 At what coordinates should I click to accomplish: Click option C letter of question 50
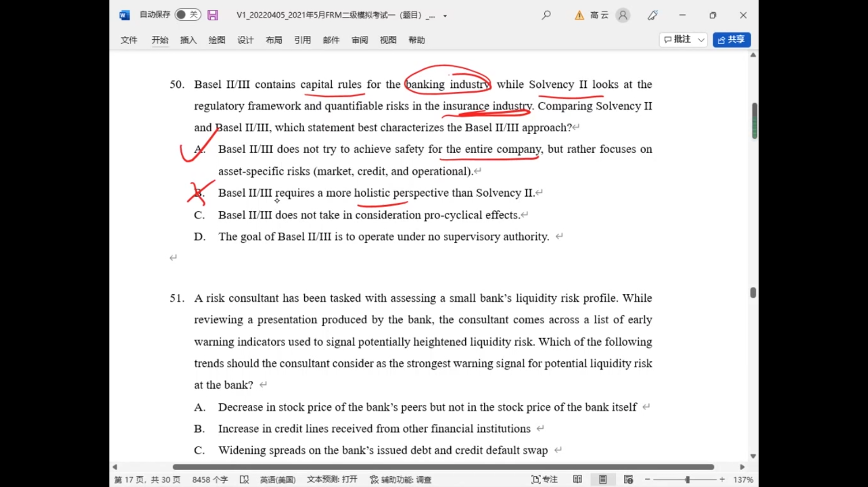tap(199, 215)
